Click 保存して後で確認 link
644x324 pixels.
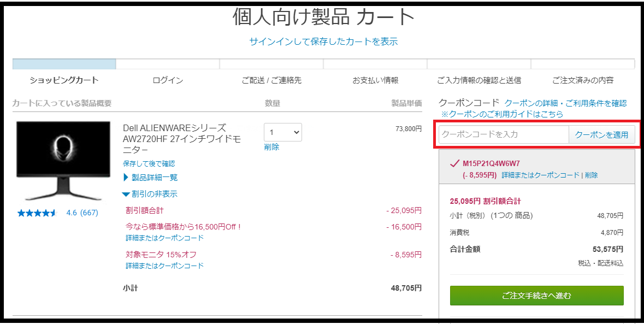149,163
